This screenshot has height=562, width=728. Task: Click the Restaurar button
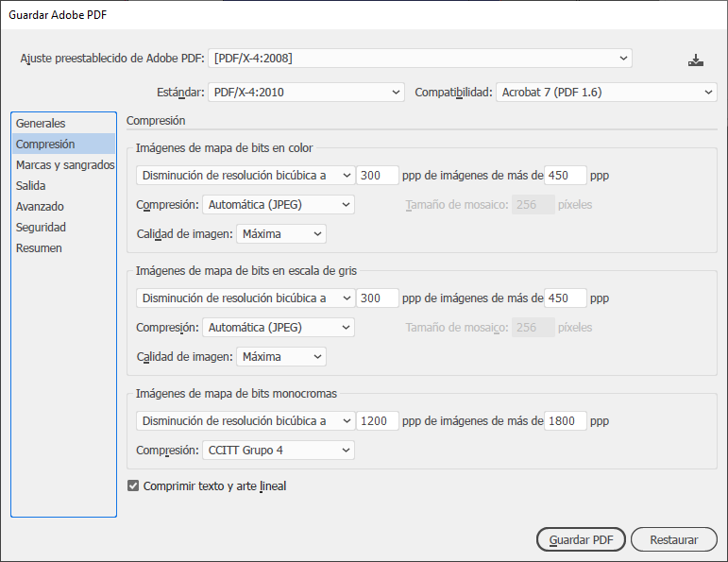[673, 539]
